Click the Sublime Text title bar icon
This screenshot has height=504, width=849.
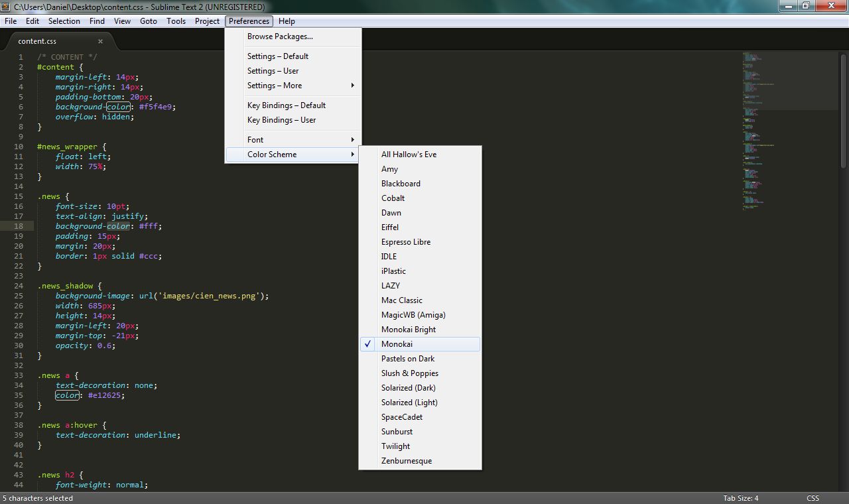click(7, 7)
